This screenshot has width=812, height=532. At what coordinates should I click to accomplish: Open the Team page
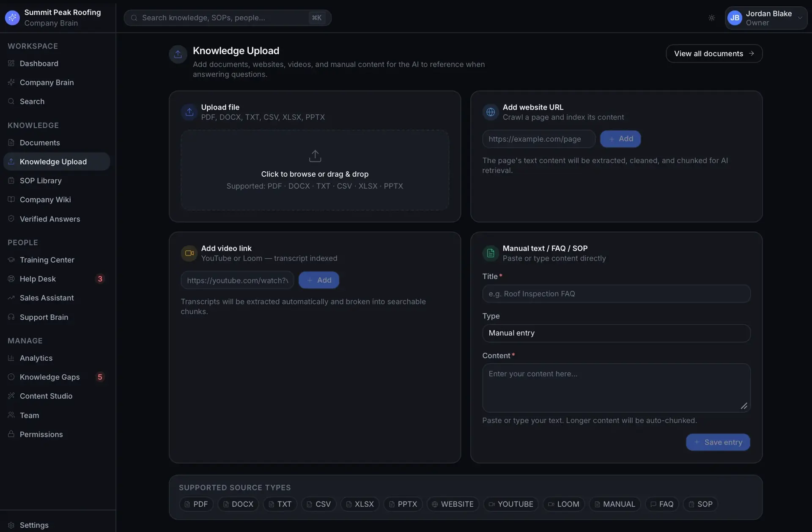[x=57, y=415]
